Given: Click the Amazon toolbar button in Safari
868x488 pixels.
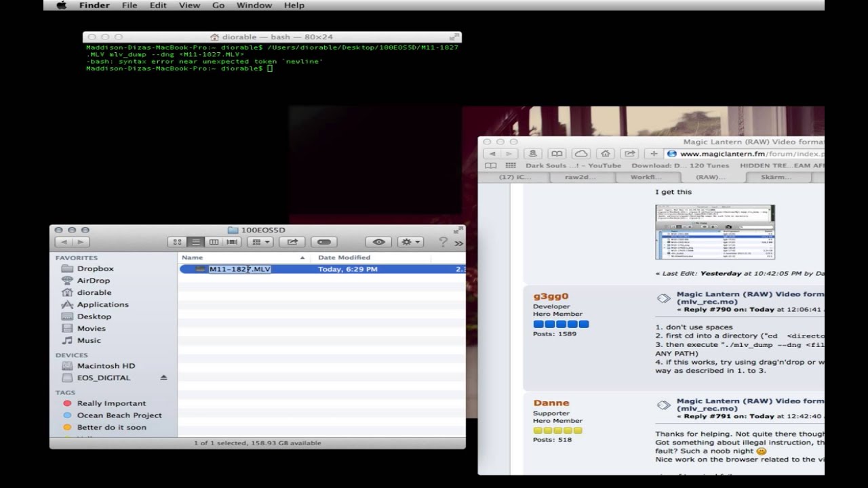Looking at the screenshot, I should 533,154.
